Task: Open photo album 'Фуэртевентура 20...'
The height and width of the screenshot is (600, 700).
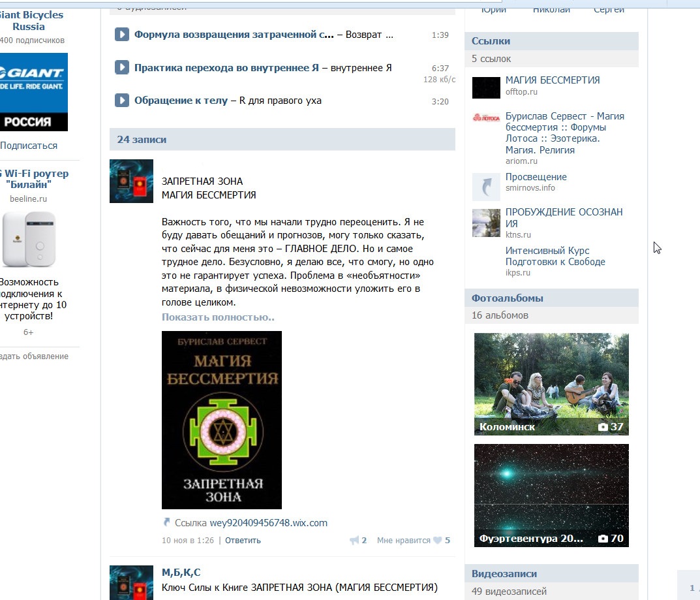Action: [551, 496]
